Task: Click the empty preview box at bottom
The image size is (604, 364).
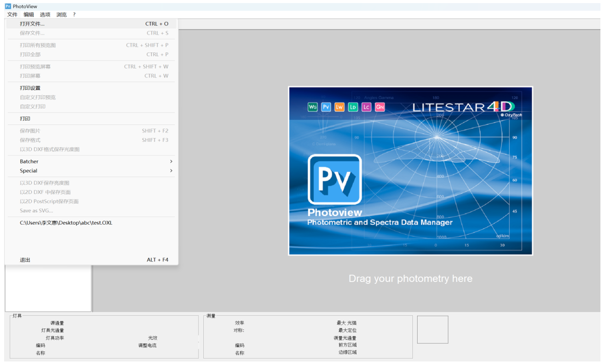Action: 433,329
